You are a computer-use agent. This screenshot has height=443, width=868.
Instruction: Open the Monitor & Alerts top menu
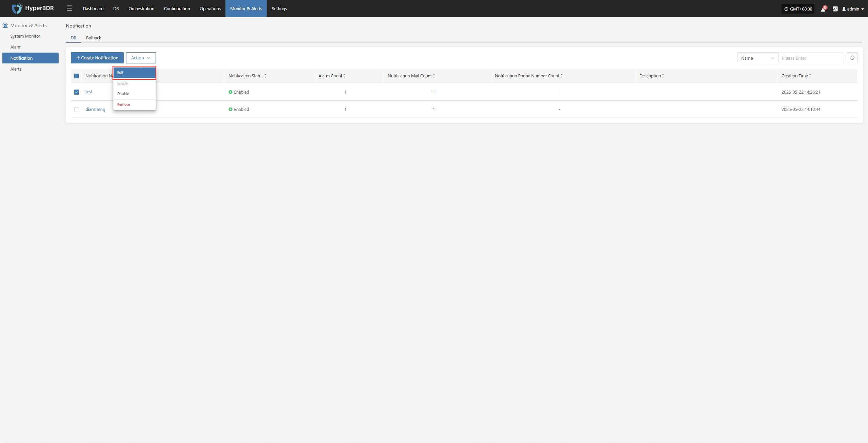point(246,8)
